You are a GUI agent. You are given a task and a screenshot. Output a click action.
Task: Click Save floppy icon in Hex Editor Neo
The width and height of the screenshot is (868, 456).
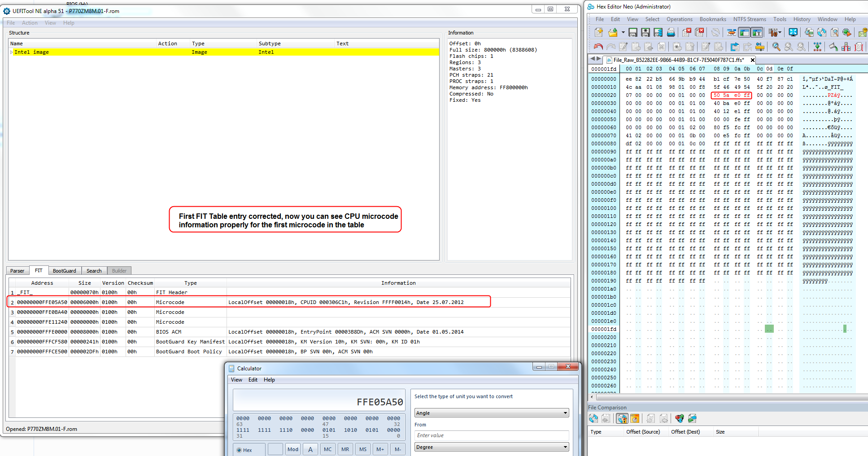[633, 32]
